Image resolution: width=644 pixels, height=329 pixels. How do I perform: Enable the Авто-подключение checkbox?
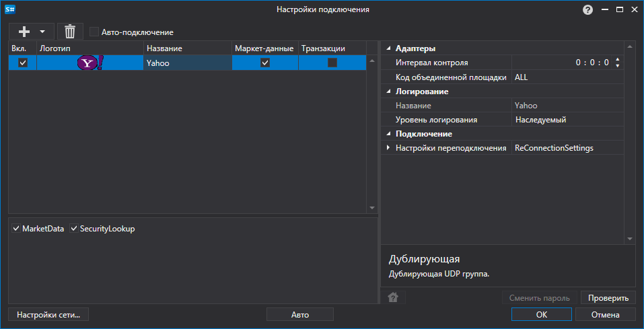click(x=94, y=32)
